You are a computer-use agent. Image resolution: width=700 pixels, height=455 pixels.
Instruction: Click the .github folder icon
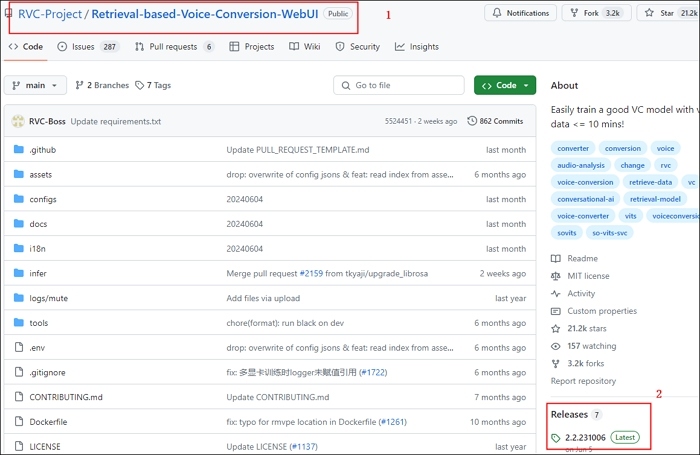coord(18,150)
